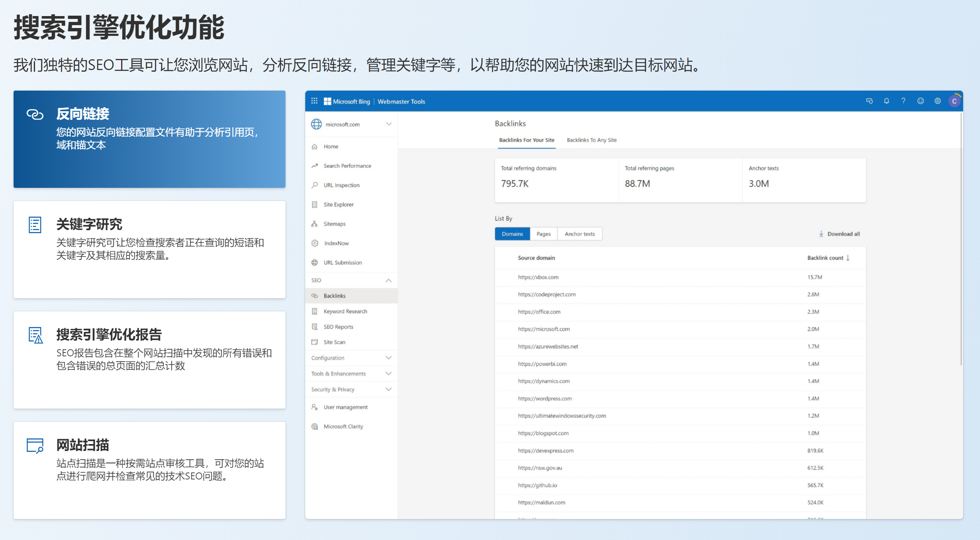Viewport: 980px width, 540px height.
Task: Click the Site Scan window icon
Action: (x=315, y=342)
